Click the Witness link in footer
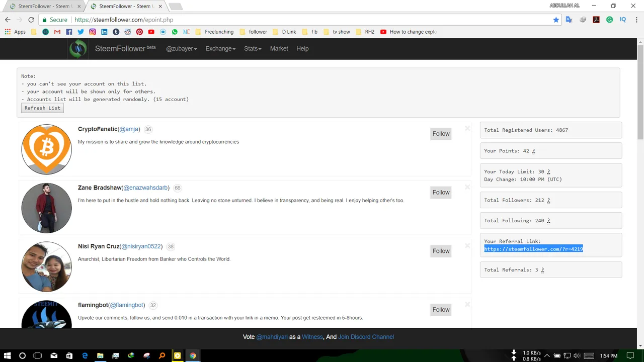 (312, 337)
